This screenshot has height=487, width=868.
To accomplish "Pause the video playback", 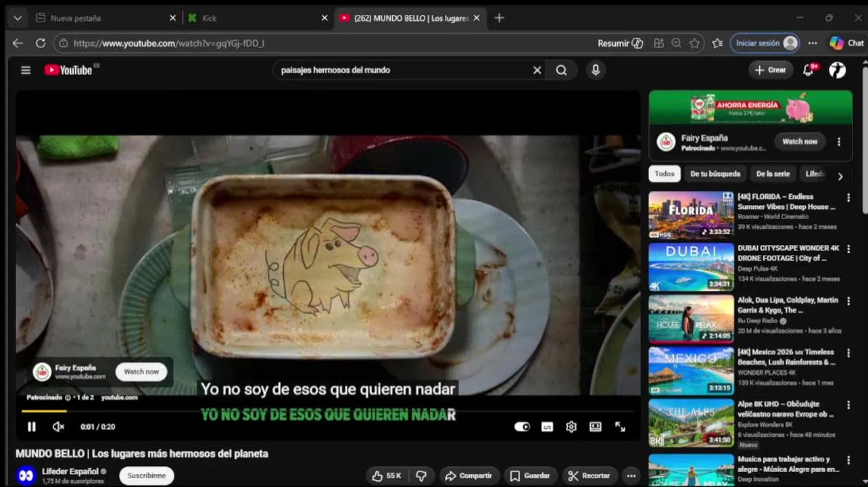I will coord(31,427).
